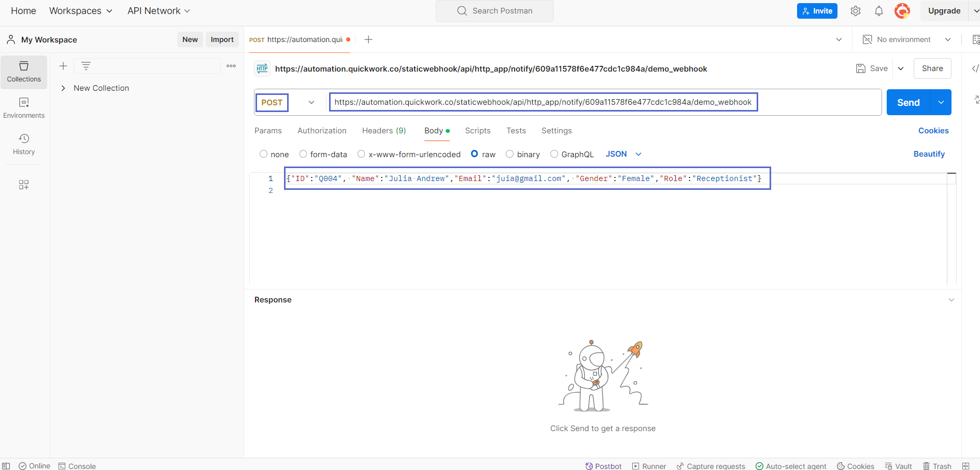Select the x-www-form-urlencoded body type
980x470 pixels.
[361, 154]
